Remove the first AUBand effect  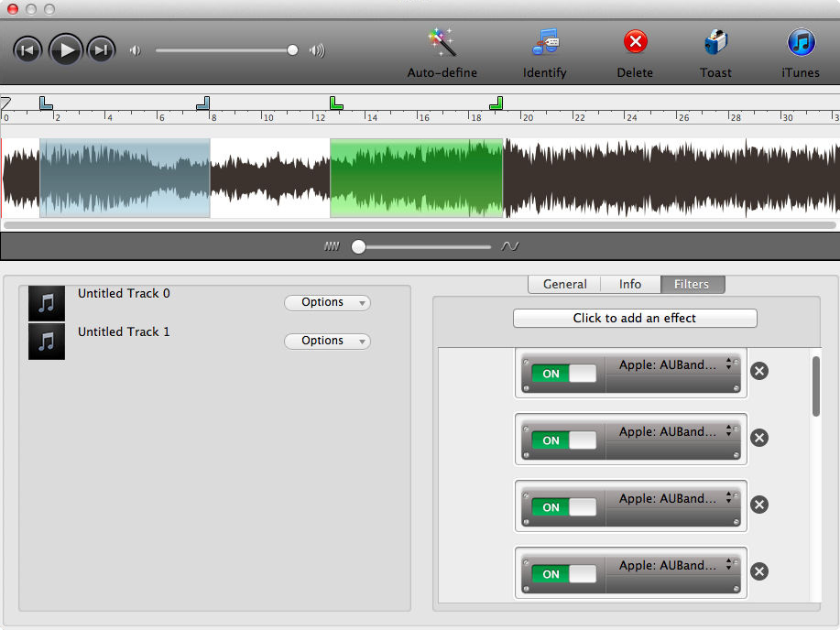[x=759, y=371]
